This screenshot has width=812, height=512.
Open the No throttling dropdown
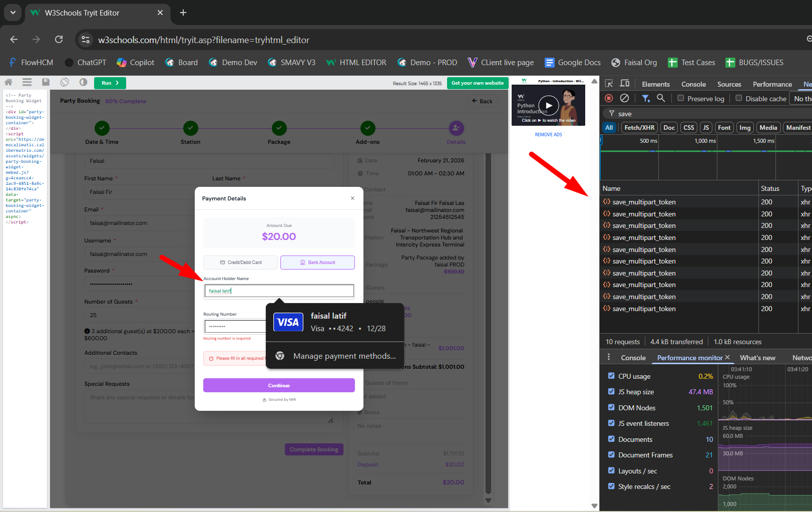point(801,99)
